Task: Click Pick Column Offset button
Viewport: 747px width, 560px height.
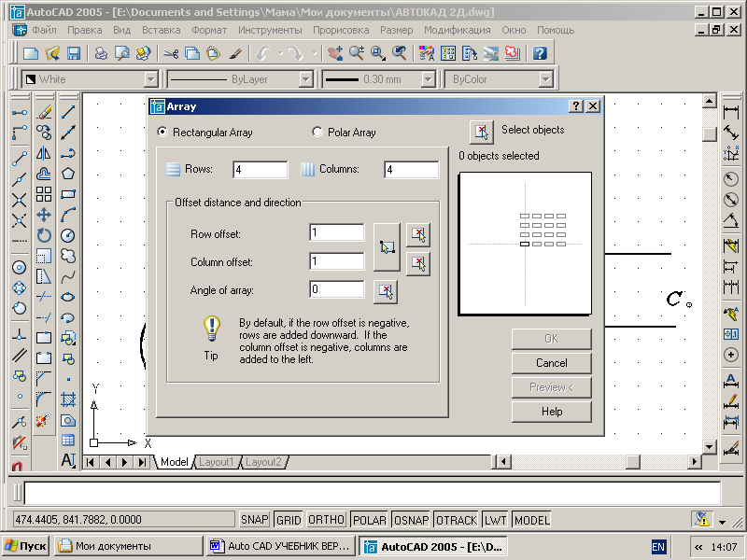Action: tap(418, 264)
